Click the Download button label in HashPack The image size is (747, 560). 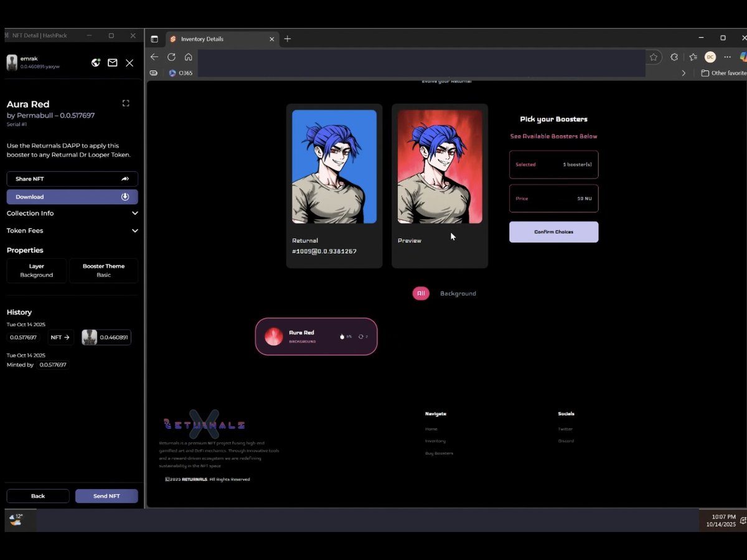tap(30, 197)
